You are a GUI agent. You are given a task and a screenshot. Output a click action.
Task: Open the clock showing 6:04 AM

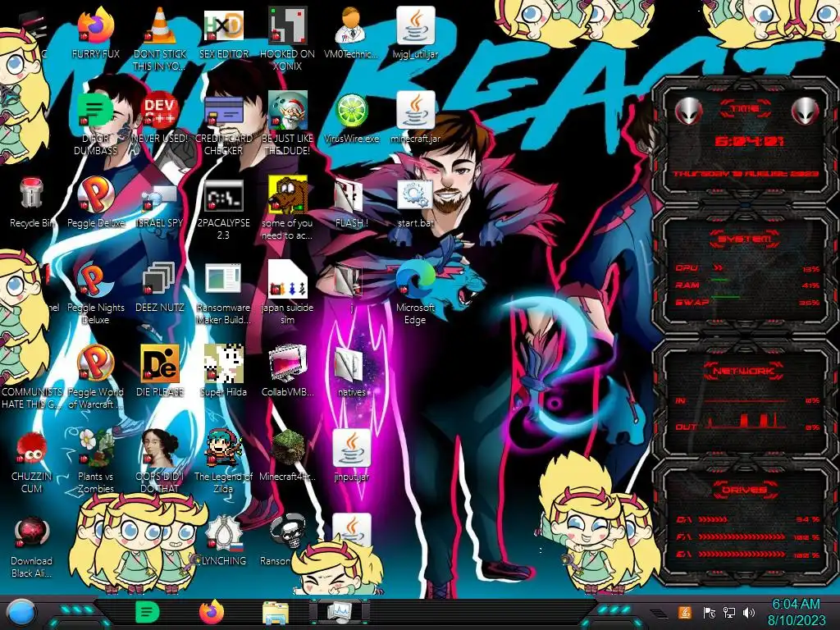coord(796,612)
